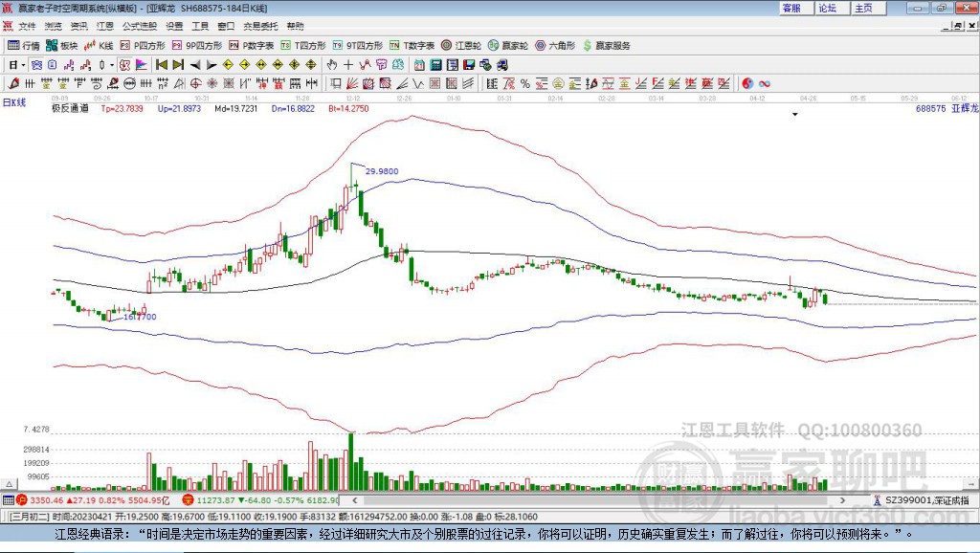Viewport: 980px width, 553px height.
Task: Open the 江恩轮 Gann wheel
Action: click(x=461, y=46)
